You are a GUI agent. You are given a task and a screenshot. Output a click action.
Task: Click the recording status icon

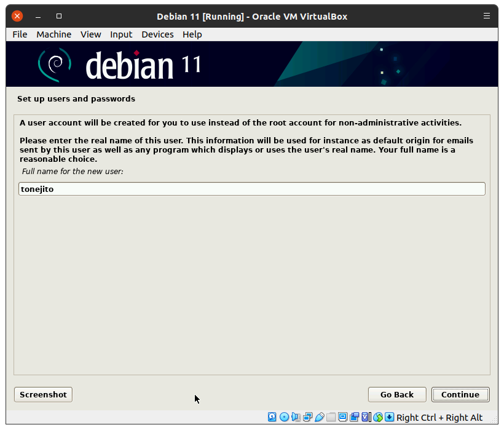tap(354, 417)
